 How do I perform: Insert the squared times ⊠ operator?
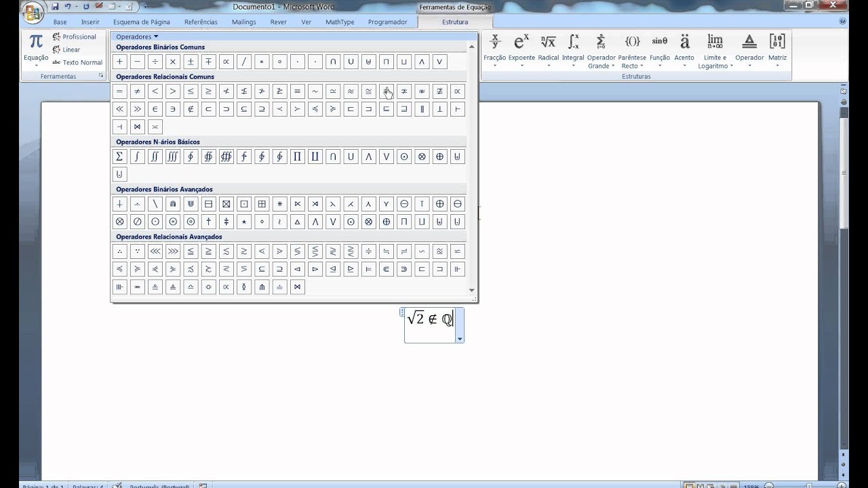tap(226, 204)
